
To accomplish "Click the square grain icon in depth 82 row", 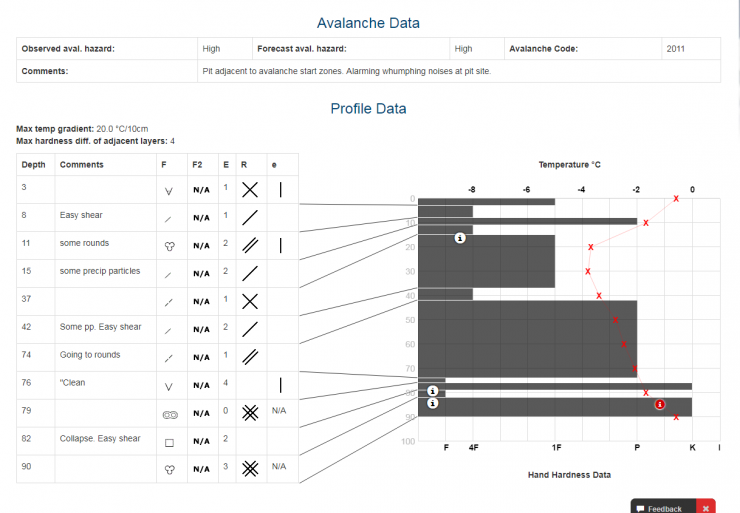I will [168, 439].
